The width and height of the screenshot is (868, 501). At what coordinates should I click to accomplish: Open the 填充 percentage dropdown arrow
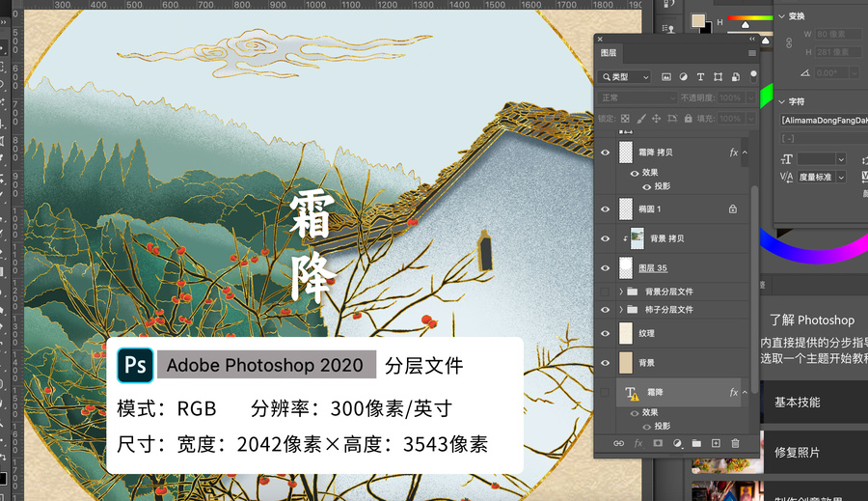[751, 119]
